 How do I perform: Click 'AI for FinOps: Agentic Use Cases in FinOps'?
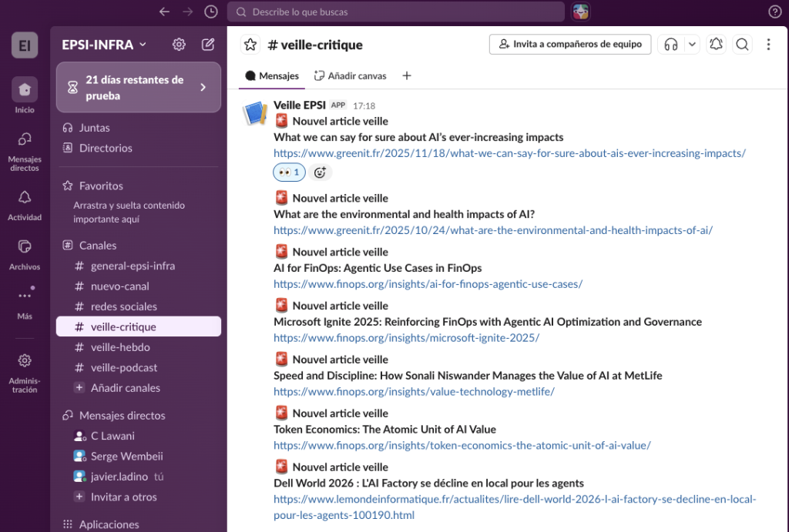pyautogui.click(x=378, y=268)
